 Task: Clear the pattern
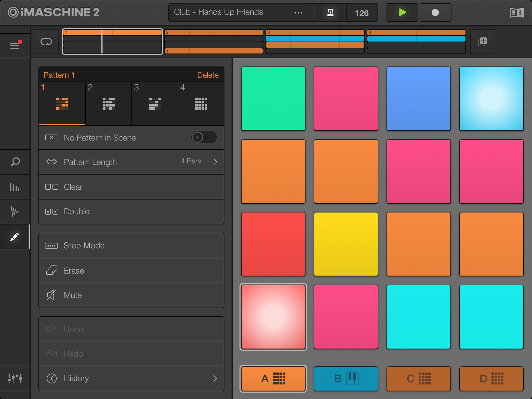click(131, 187)
